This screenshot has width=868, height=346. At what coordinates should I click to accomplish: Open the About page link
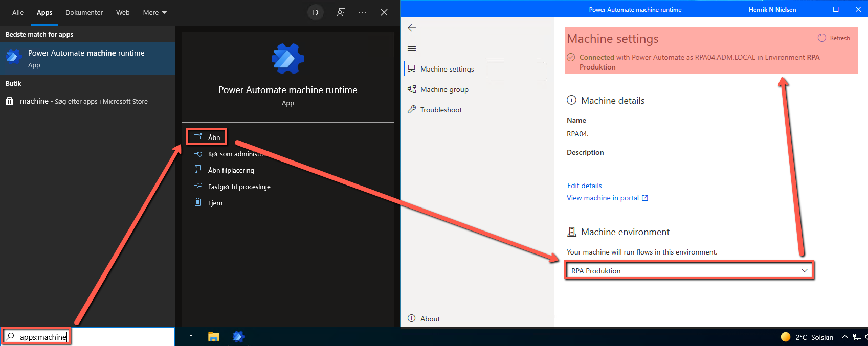point(430,319)
